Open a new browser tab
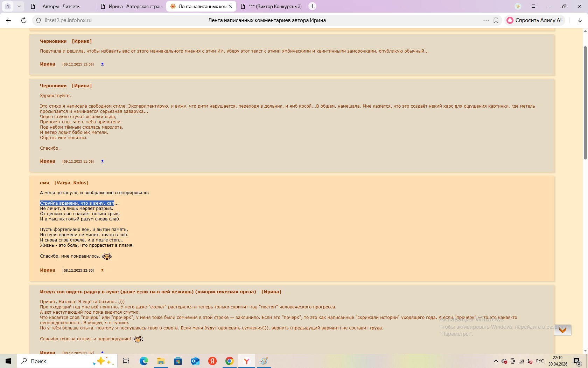Screen dimensions: 588x368 point(313,6)
